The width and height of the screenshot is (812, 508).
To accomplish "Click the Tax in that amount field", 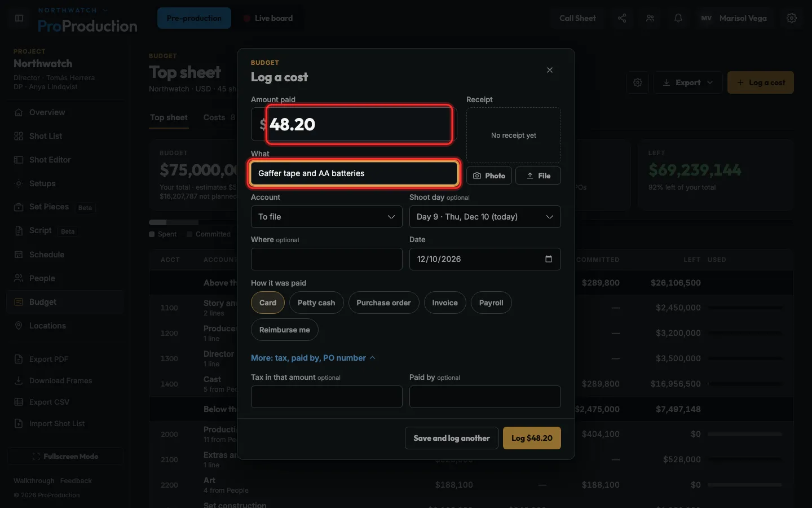I will point(326,397).
